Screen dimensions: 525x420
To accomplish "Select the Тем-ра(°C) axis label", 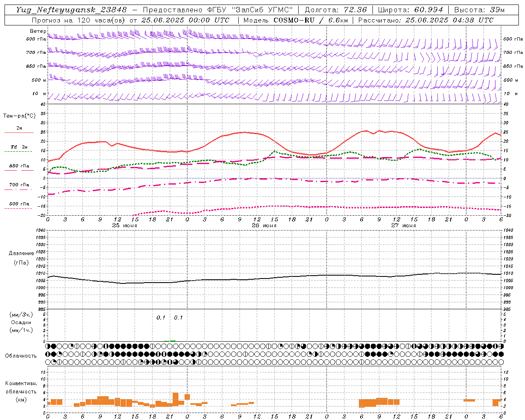I will coord(19,116).
